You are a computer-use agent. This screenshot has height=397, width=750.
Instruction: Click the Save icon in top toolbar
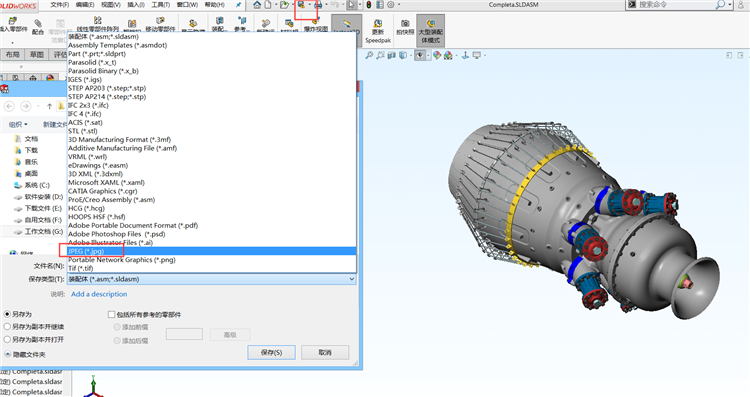pyautogui.click(x=301, y=5)
